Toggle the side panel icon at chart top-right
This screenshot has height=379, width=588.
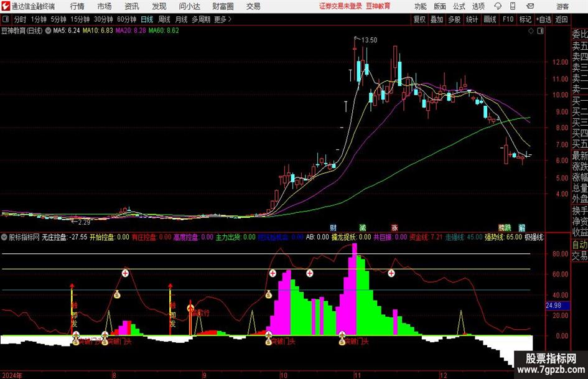coord(540,31)
